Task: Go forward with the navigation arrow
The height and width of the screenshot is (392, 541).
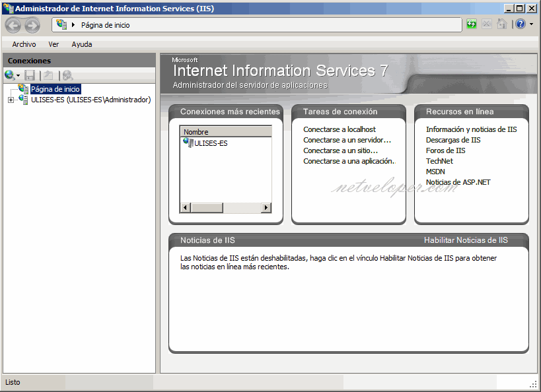Action: (x=32, y=25)
